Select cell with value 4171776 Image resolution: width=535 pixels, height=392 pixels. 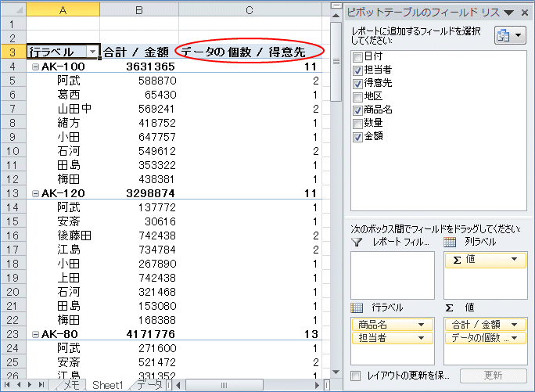[139, 334]
